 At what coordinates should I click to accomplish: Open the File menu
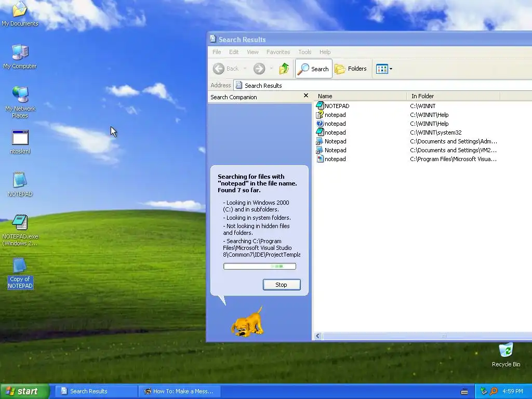click(x=217, y=52)
